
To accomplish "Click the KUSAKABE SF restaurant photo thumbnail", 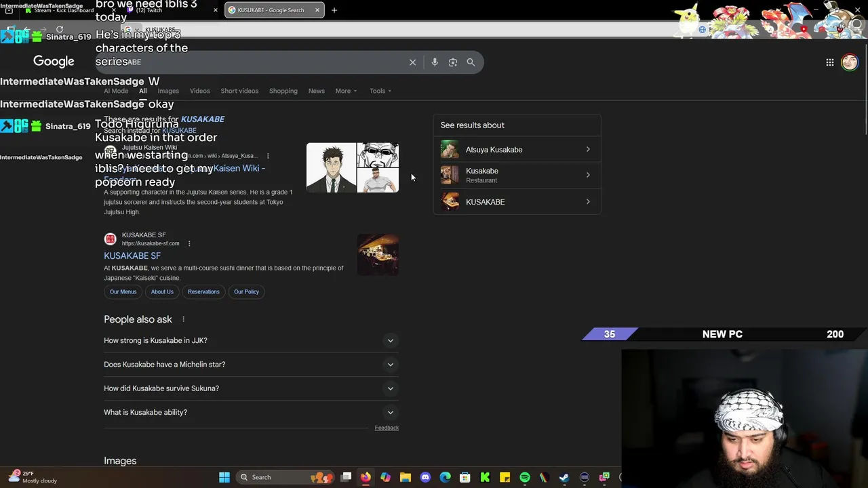I will click(378, 255).
